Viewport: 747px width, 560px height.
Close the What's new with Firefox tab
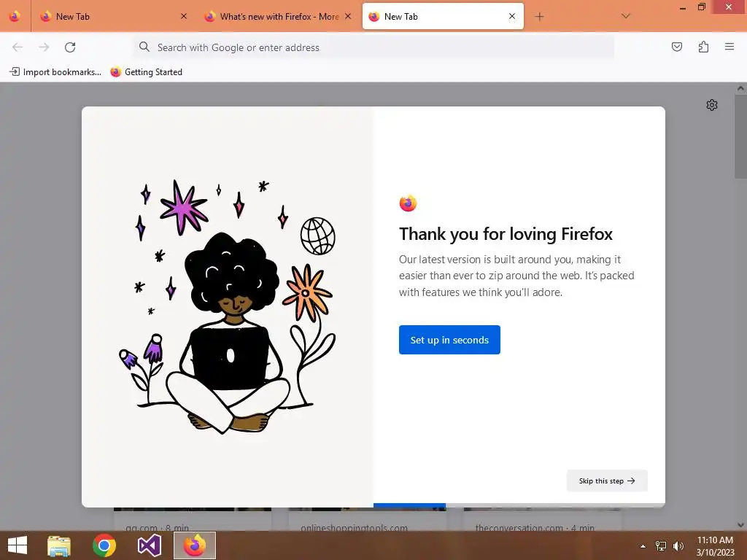pos(348,16)
